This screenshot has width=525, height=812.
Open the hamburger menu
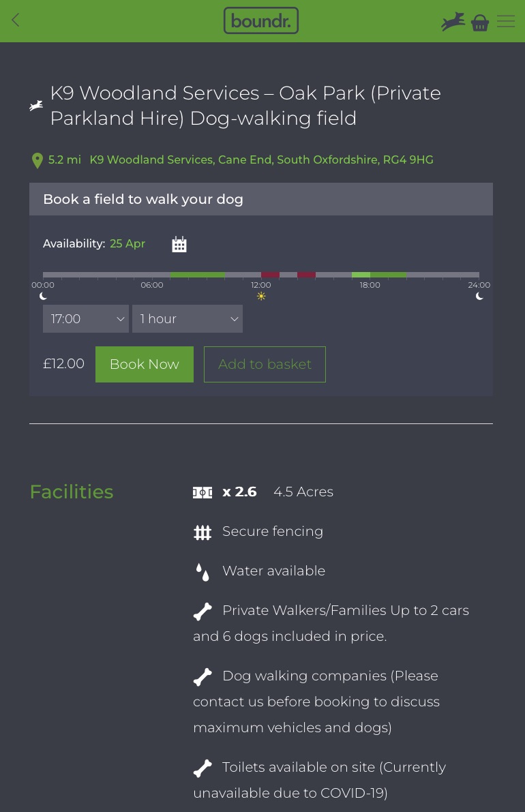coord(506,21)
